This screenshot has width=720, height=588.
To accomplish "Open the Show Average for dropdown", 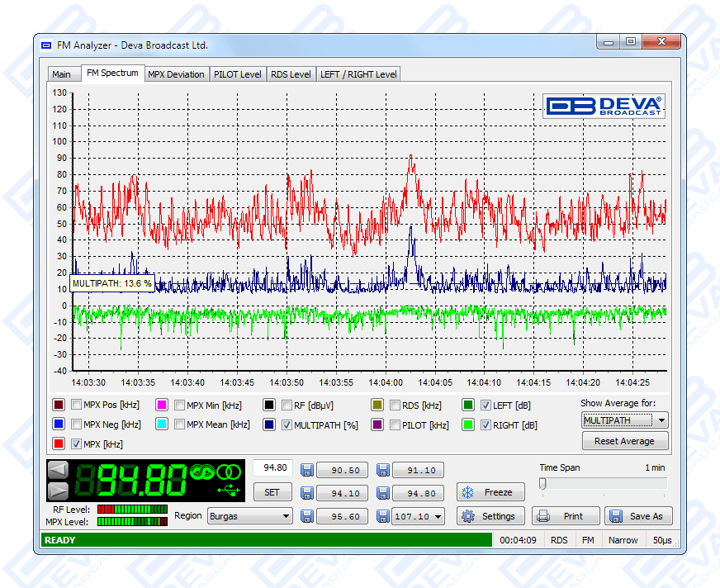I will 624,420.
